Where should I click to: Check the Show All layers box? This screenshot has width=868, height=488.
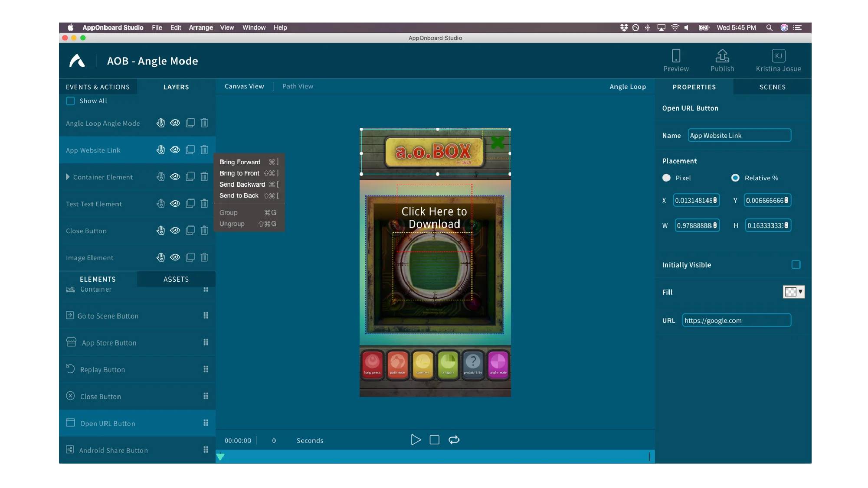70,101
